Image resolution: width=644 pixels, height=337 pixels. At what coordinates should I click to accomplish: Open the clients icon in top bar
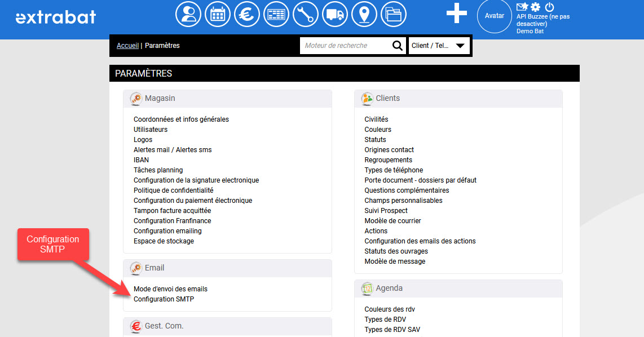[188, 15]
